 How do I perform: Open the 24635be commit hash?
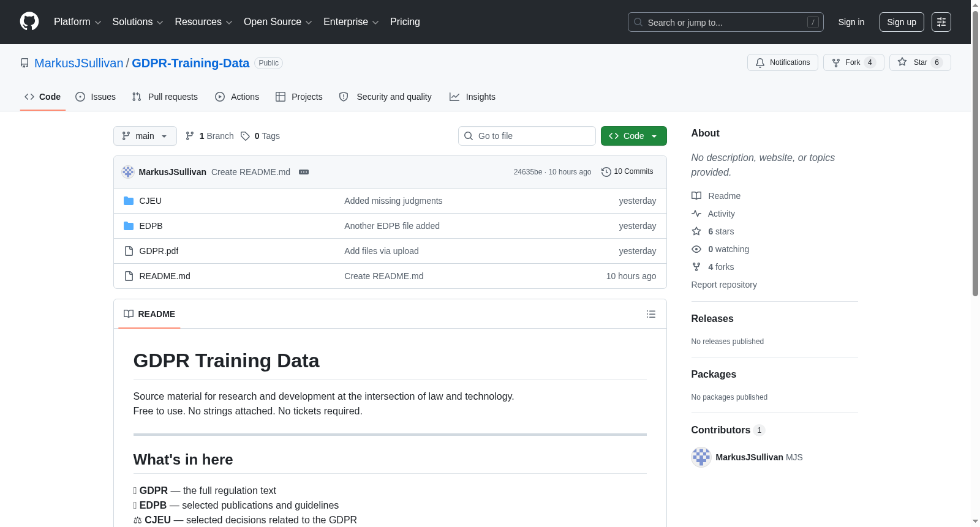click(528, 172)
